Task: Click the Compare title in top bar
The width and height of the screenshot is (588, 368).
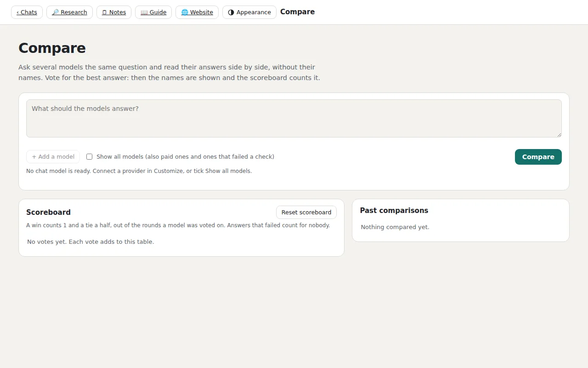Action: point(298,12)
